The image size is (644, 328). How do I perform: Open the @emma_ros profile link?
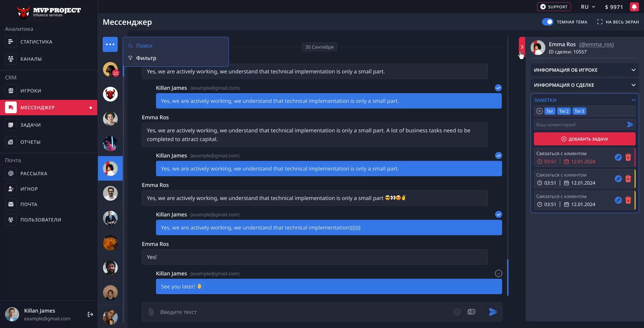pyautogui.click(x=597, y=44)
